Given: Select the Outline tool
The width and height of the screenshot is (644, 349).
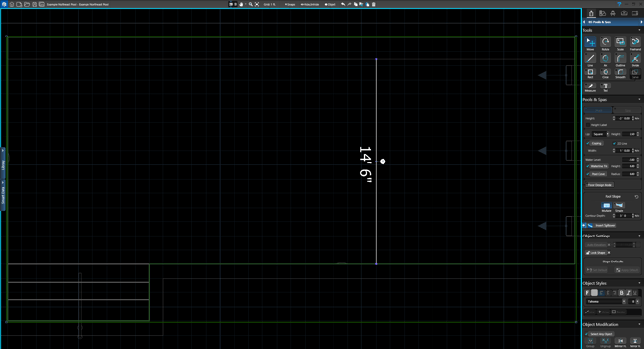Looking at the screenshot, I should pos(620,59).
